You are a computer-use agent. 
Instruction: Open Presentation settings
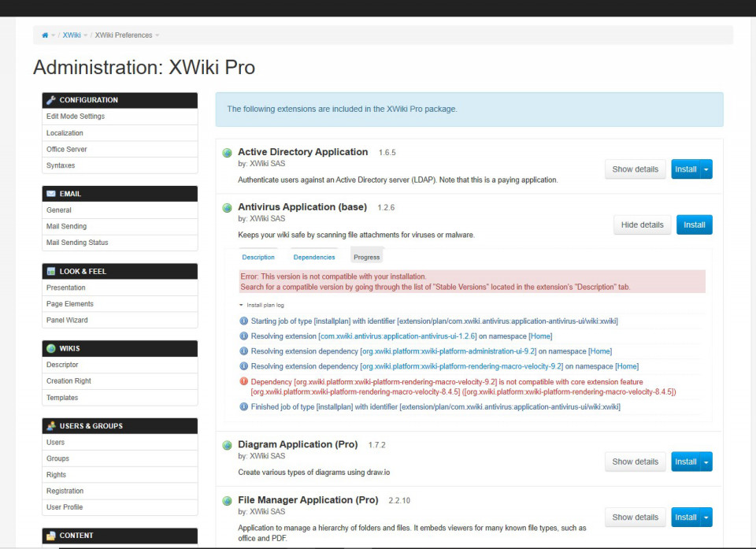pos(120,287)
